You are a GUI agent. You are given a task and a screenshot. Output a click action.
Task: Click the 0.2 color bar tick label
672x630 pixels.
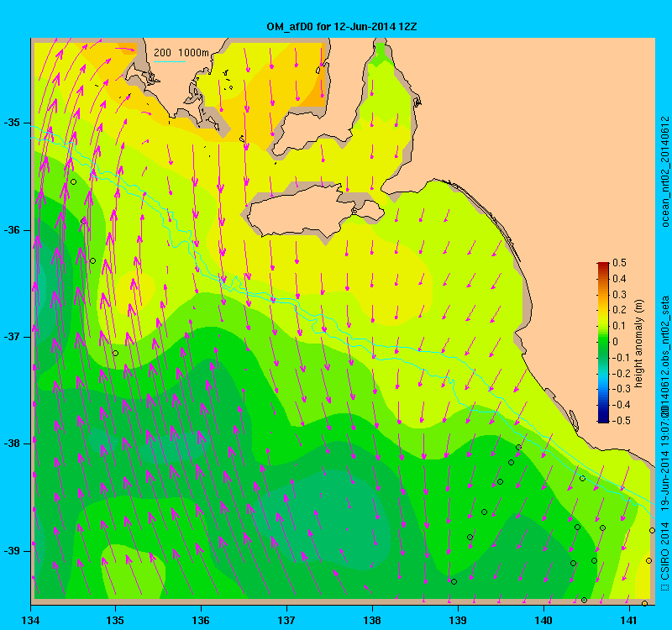620,310
